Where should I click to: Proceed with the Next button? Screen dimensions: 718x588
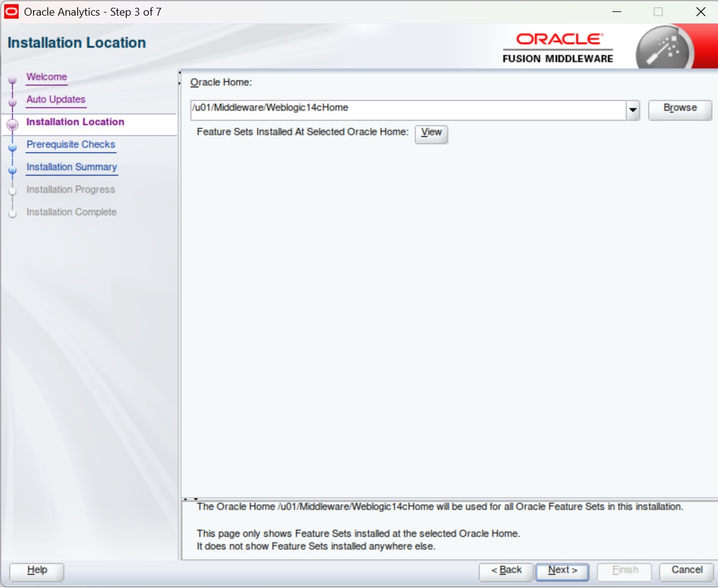[x=562, y=572]
